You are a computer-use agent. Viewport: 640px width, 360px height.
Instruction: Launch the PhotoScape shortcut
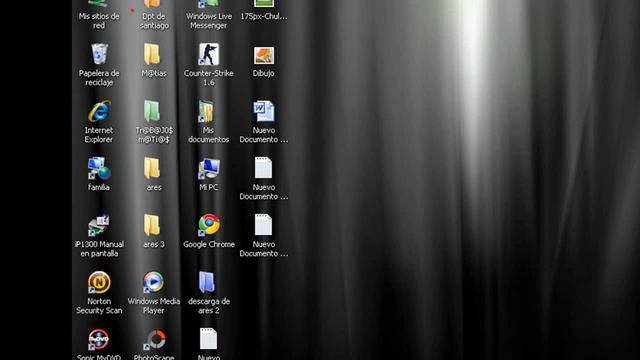tap(155, 339)
